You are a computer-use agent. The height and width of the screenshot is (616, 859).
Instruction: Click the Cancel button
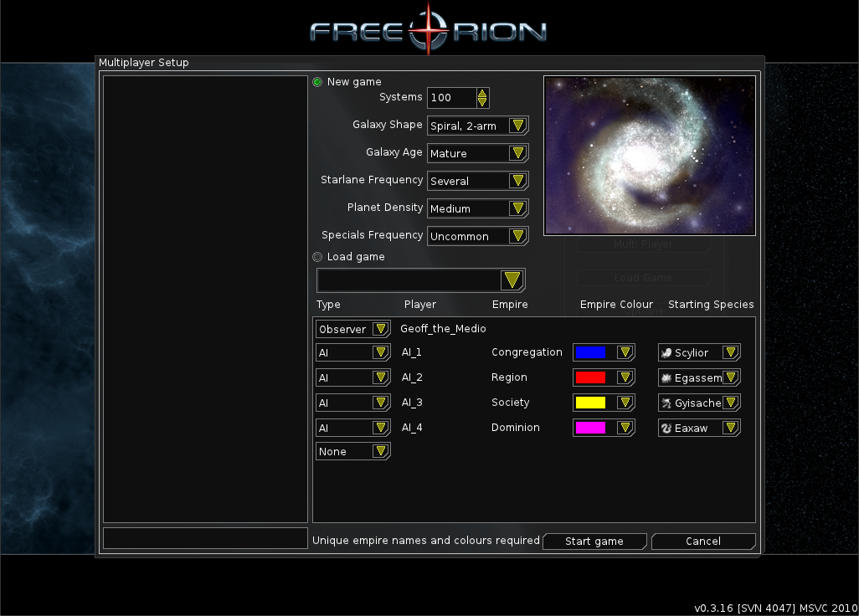[703, 542]
